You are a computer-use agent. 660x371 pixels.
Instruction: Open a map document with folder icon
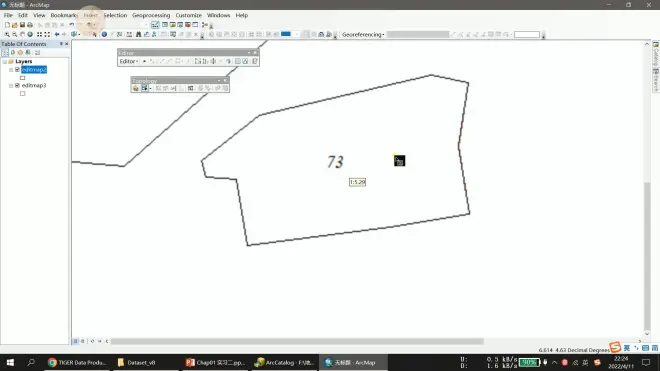pos(15,25)
